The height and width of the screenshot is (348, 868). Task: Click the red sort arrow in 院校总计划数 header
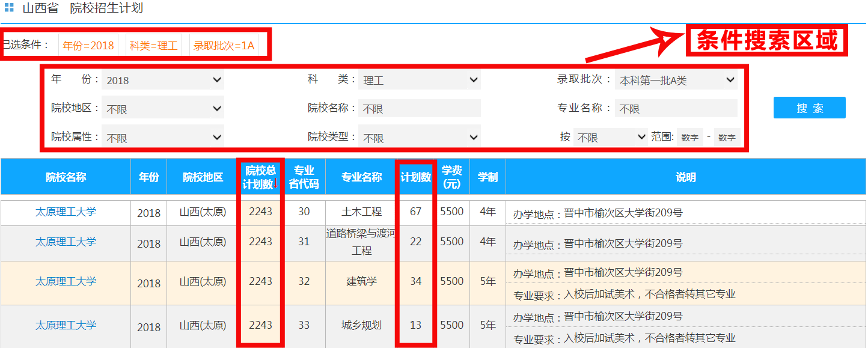[x=275, y=184]
